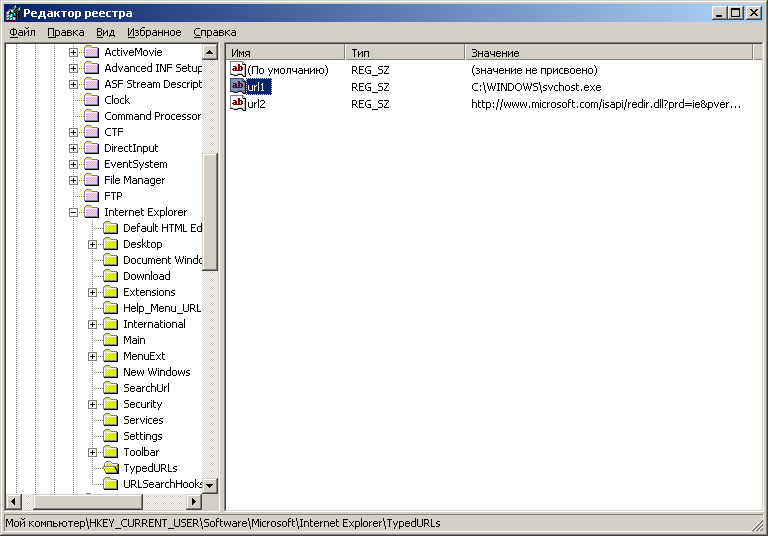Image resolution: width=768 pixels, height=536 pixels.
Task: Click the tree's horizontal scrollbar thumb
Action: [x=88, y=502]
